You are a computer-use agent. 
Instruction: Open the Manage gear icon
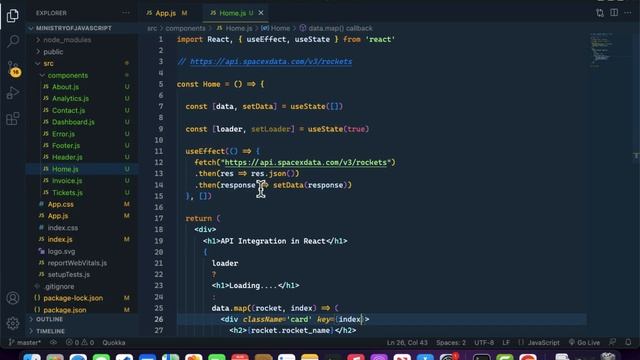tap(13, 323)
